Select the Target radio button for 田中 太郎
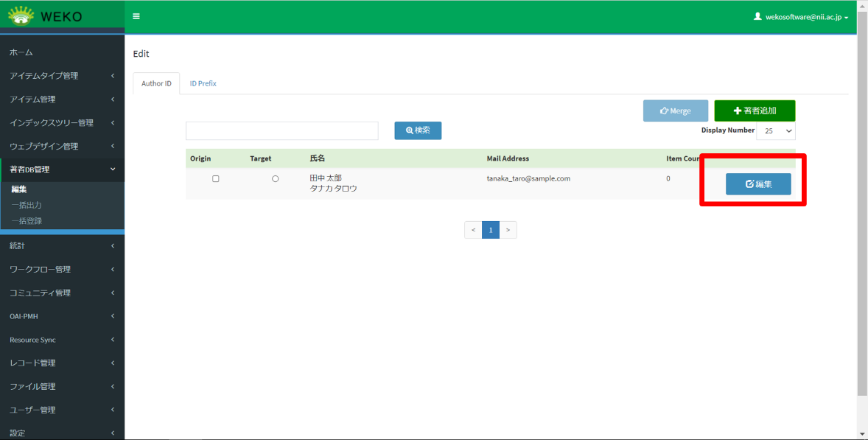The image size is (868, 440). click(x=276, y=179)
